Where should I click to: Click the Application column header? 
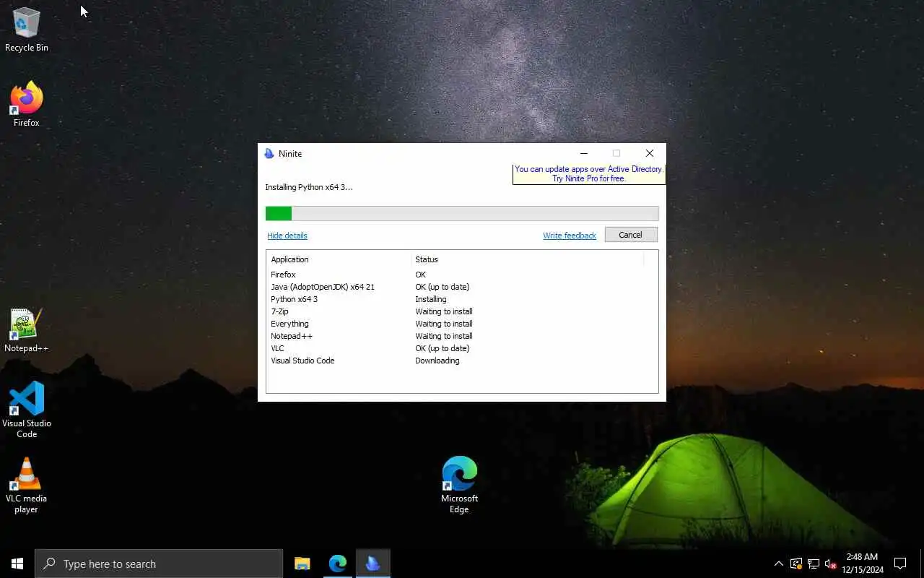pyautogui.click(x=339, y=259)
